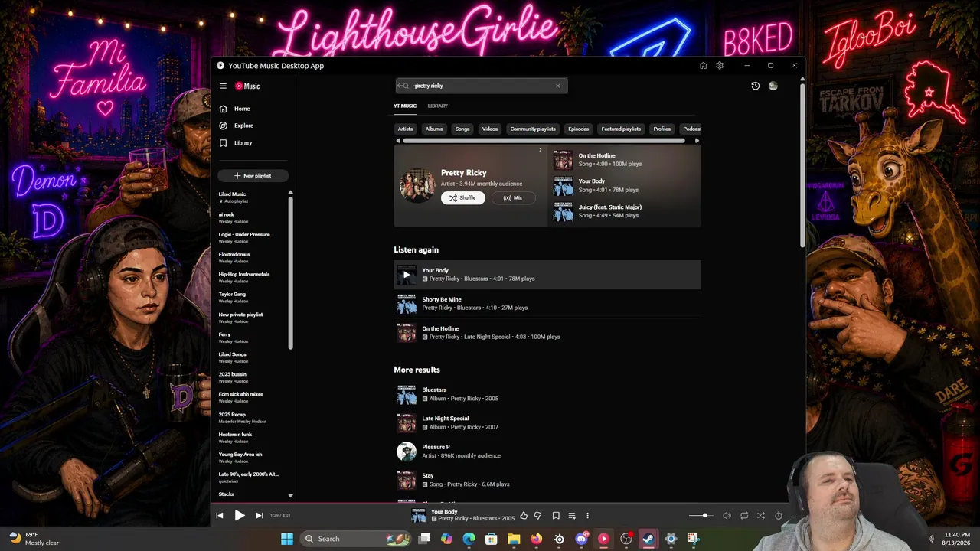Image resolution: width=980 pixels, height=551 pixels.
Task: Filter results by Albums
Action: (434, 129)
